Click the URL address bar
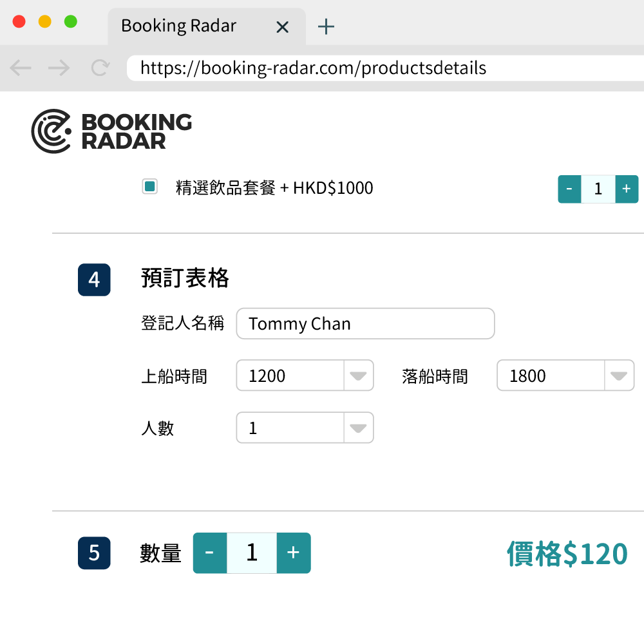 pos(385,68)
